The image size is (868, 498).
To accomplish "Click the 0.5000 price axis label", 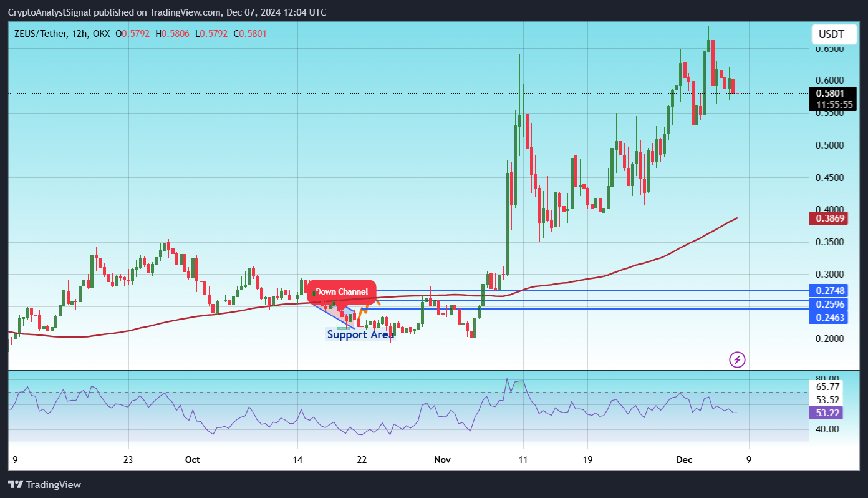I will tap(829, 145).
